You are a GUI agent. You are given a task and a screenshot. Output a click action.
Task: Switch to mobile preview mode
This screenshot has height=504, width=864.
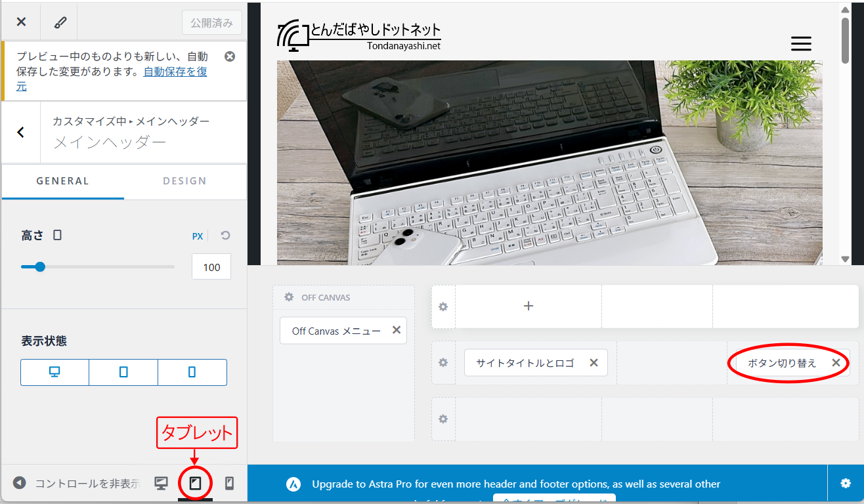pyautogui.click(x=229, y=484)
